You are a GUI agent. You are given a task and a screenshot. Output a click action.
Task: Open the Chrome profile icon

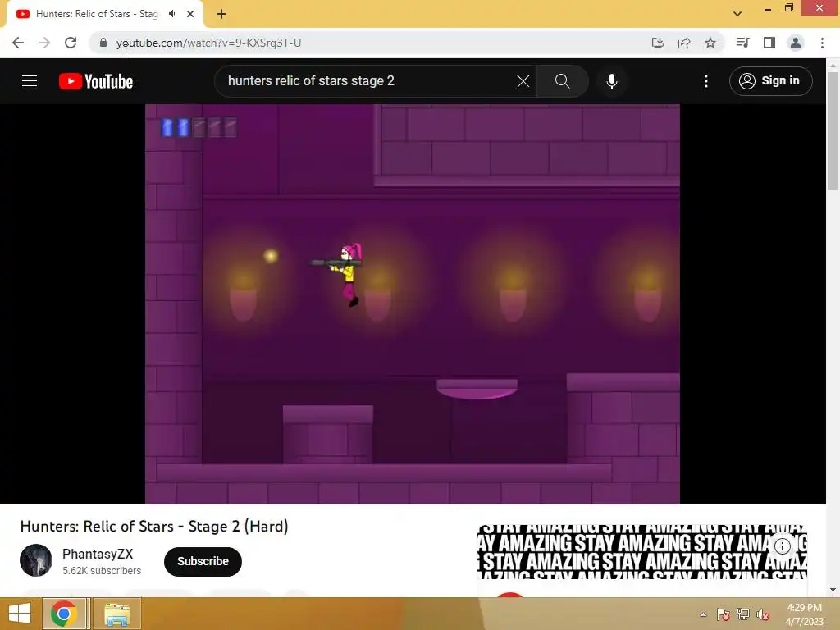pyautogui.click(x=796, y=43)
